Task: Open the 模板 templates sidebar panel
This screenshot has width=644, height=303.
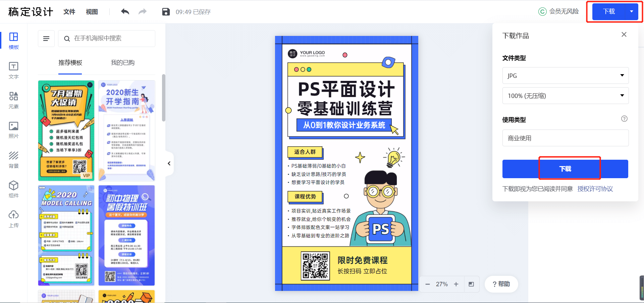Action: [13, 41]
